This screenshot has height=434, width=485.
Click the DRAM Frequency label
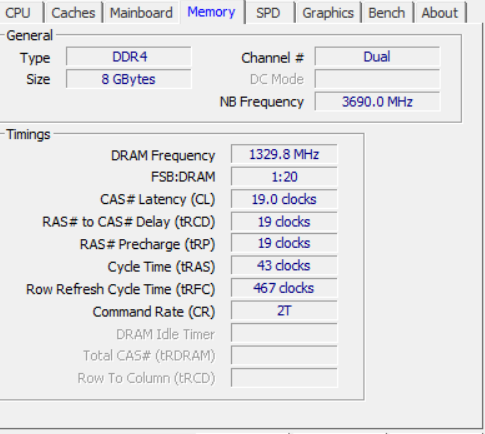163,156
